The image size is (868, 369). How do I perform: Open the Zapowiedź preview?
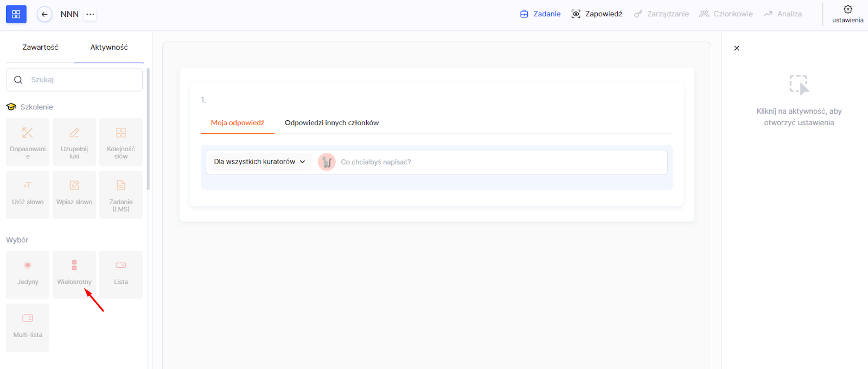[597, 14]
